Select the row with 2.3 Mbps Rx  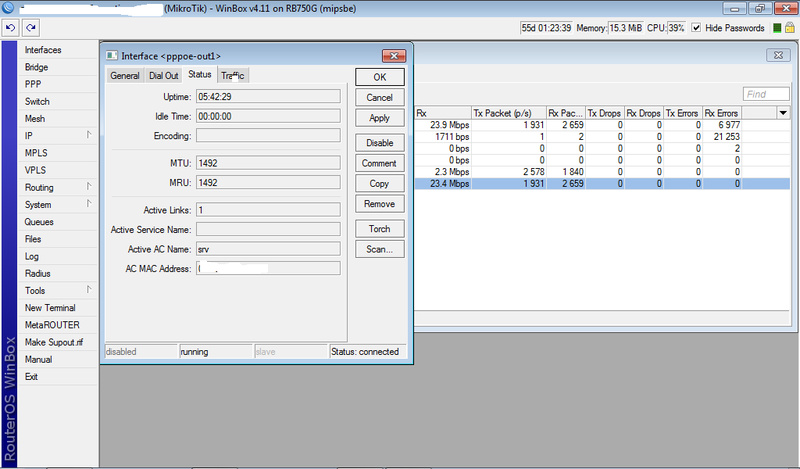tap(602, 171)
